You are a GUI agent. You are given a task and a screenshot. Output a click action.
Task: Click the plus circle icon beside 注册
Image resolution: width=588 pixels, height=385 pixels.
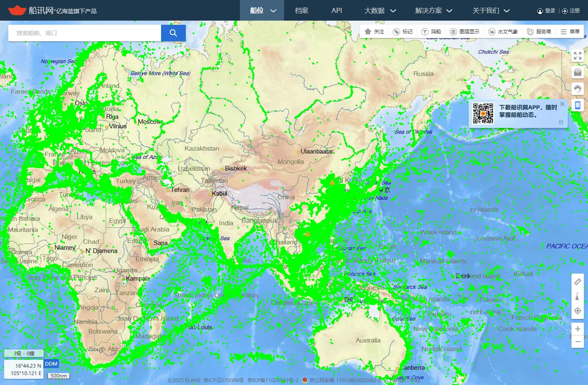(565, 11)
